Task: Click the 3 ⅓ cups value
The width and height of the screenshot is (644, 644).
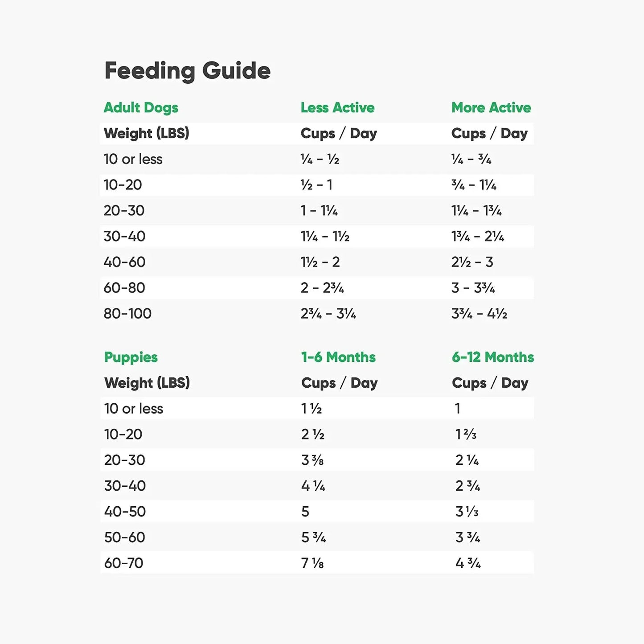Action: click(467, 512)
